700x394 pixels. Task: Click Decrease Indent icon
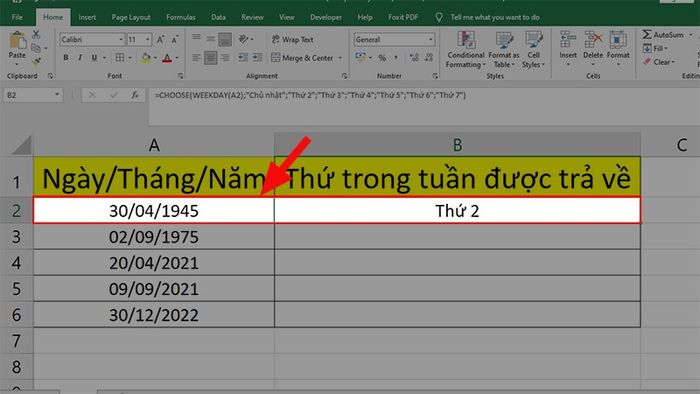243,58
